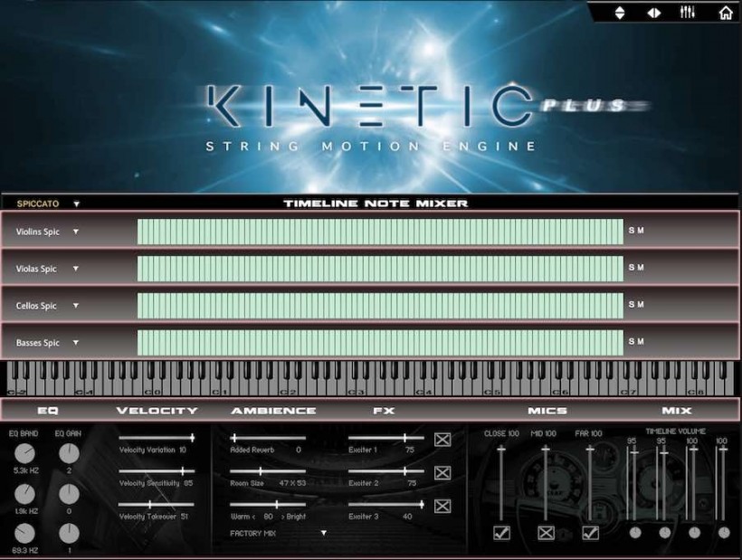Click the up-down arrows icon
Viewport: 742px width, 560px height.
[620, 13]
